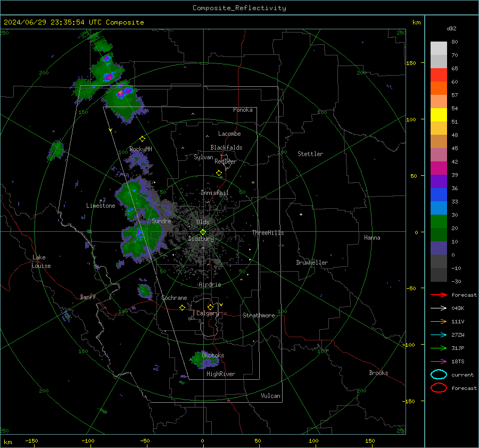Click the RockyMH label
The width and height of the screenshot is (479, 448).
(x=141, y=149)
